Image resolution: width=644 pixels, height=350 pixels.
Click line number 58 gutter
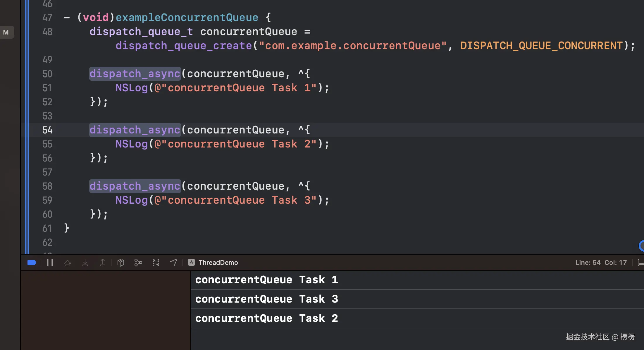[x=47, y=186]
